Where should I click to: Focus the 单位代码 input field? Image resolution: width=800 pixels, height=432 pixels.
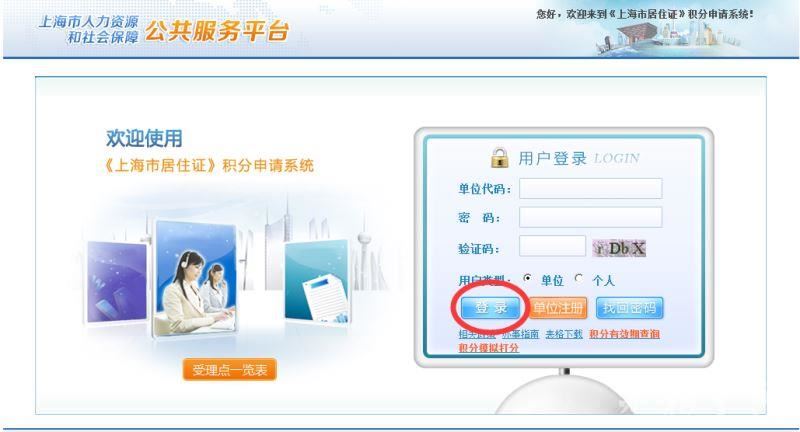[x=590, y=188]
